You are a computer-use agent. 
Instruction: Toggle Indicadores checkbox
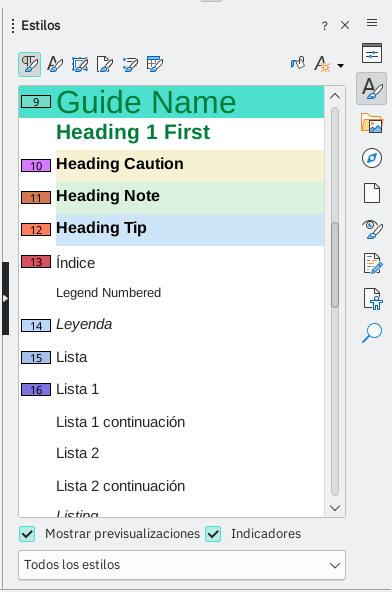pyautogui.click(x=213, y=534)
